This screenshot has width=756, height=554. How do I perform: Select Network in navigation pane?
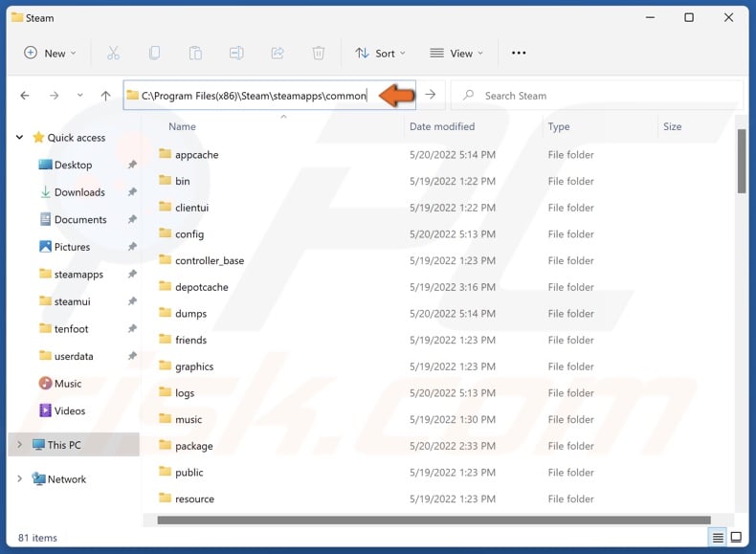coord(67,479)
